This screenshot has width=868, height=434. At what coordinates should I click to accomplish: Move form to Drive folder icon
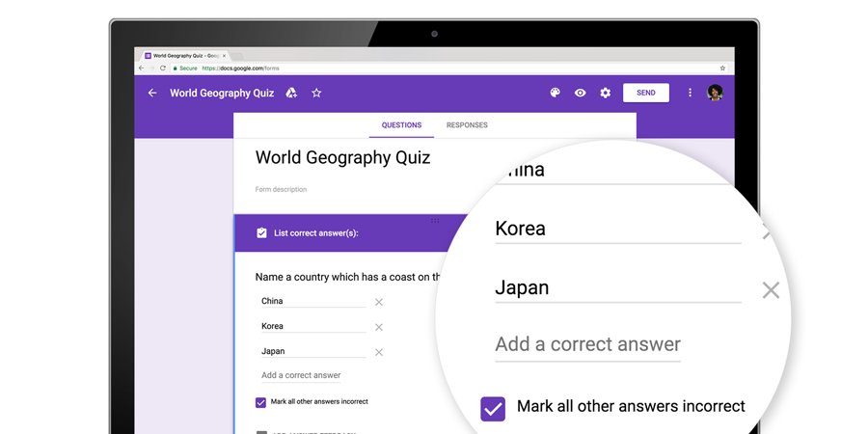[291, 93]
